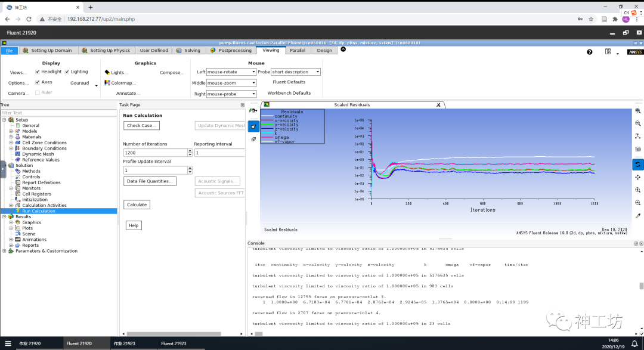Viewport: 644px width, 350px height.
Task: Click the highlighted rotate view icon
Action: point(637,164)
